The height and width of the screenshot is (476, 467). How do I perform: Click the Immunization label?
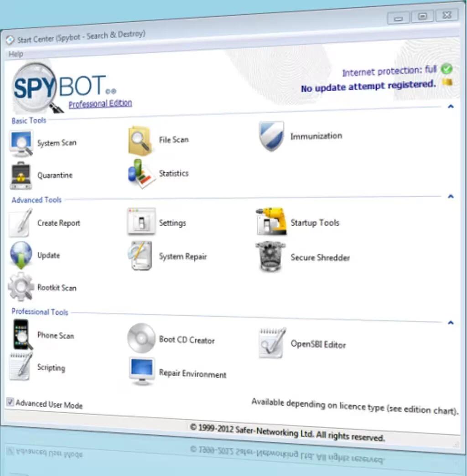(316, 136)
